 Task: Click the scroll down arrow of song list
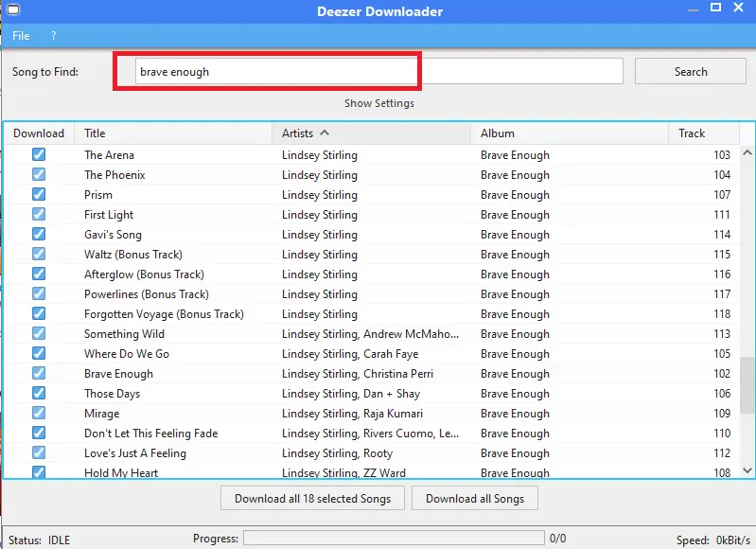pyautogui.click(x=747, y=469)
